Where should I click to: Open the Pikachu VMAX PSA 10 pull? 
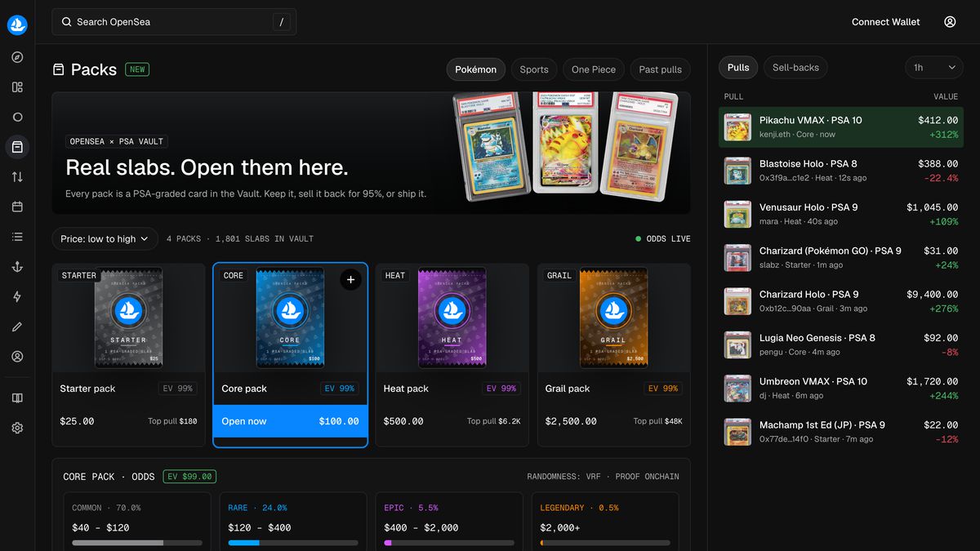tap(841, 127)
